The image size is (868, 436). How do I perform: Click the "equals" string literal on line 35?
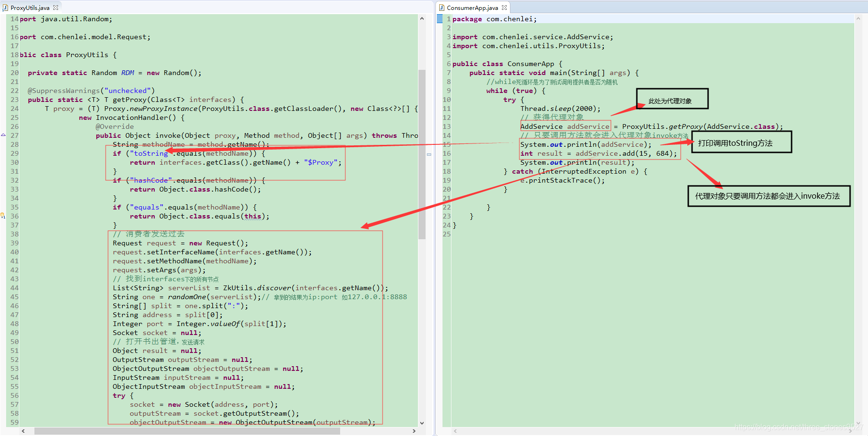tap(147, 207)
